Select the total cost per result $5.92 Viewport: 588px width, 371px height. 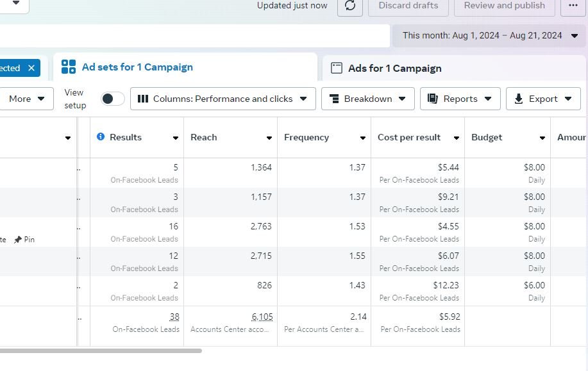pyautogui.click(x=449, y=317)
